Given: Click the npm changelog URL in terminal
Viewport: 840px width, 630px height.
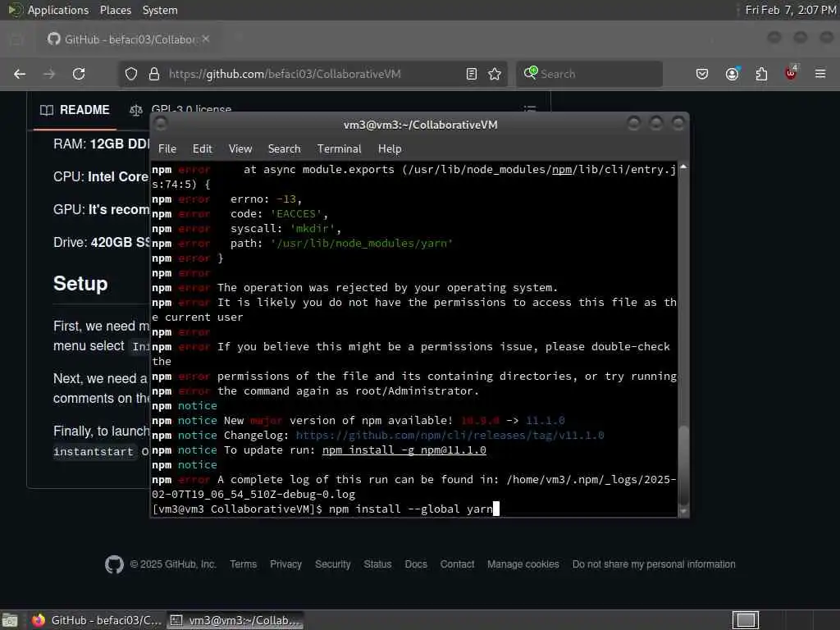Looking at the screenshot, I should (x=450, y=436).
